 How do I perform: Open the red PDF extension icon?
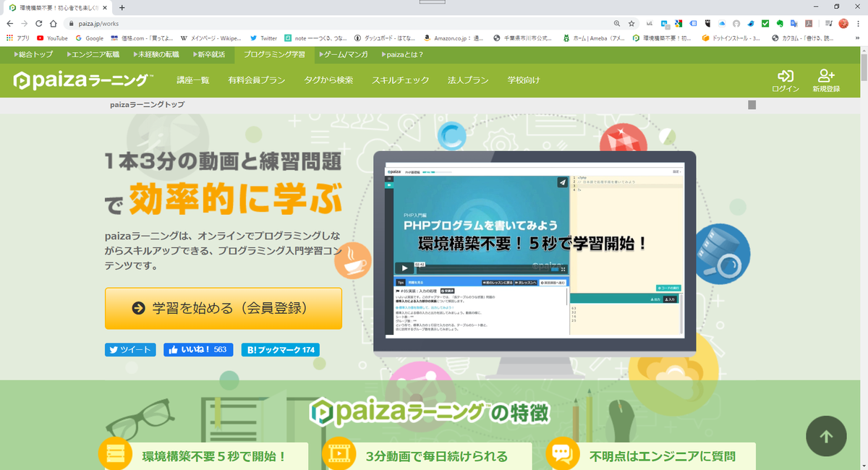[x=809, y=23]
